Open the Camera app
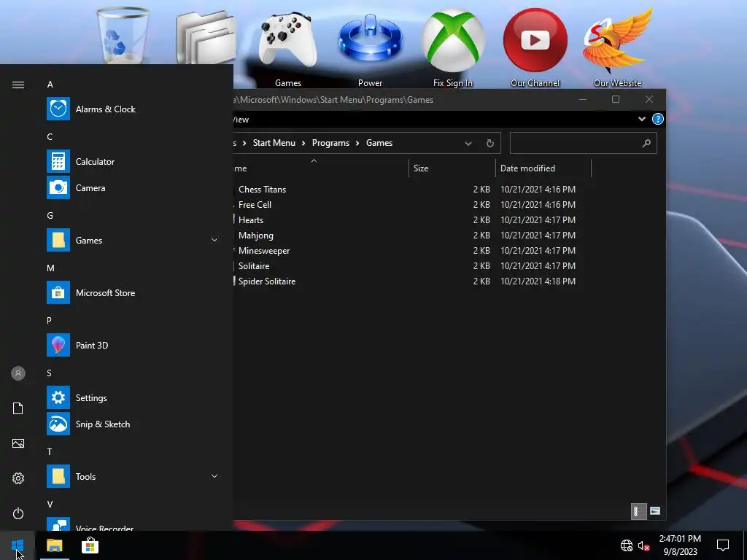Screen dimensions: 747x560 (x=131, y=187)
